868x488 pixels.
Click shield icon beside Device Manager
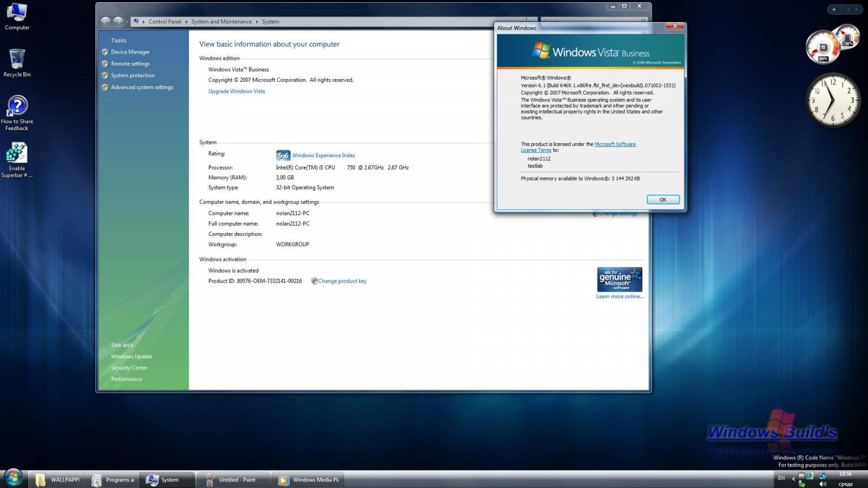pyautogui.click(x=105, y=52)
